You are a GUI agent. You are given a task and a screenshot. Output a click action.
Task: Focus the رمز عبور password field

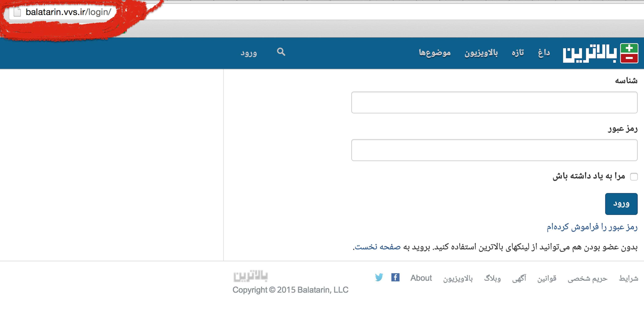pyautogui.click(x=494, y=150)
